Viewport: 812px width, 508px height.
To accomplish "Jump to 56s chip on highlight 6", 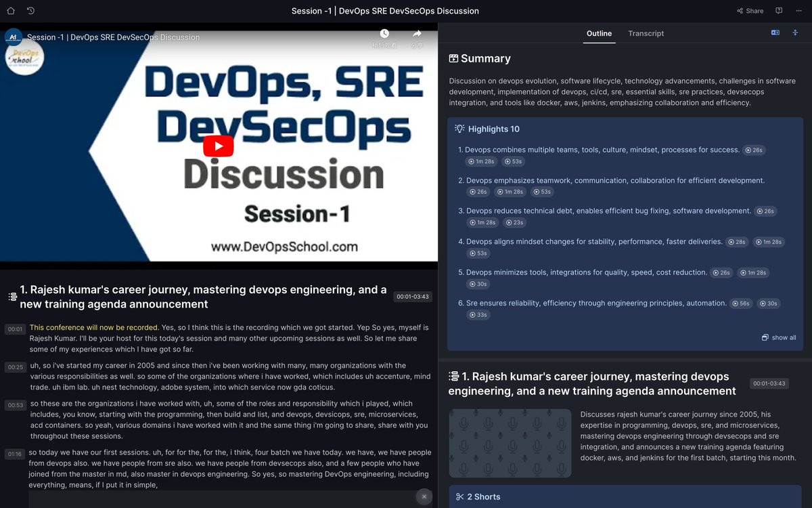I will [x=742, y=303].
